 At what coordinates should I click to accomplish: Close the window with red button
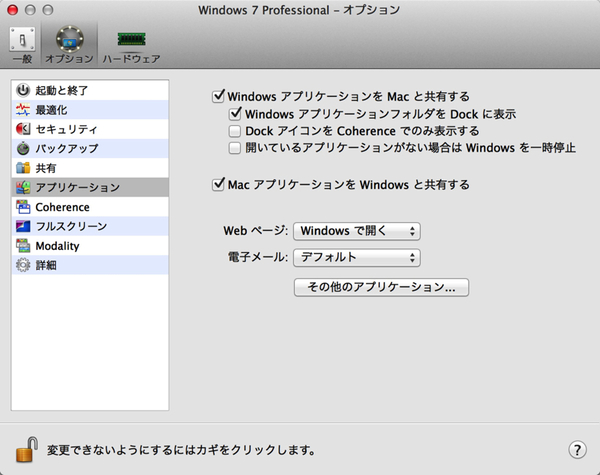tap(13, 10)
